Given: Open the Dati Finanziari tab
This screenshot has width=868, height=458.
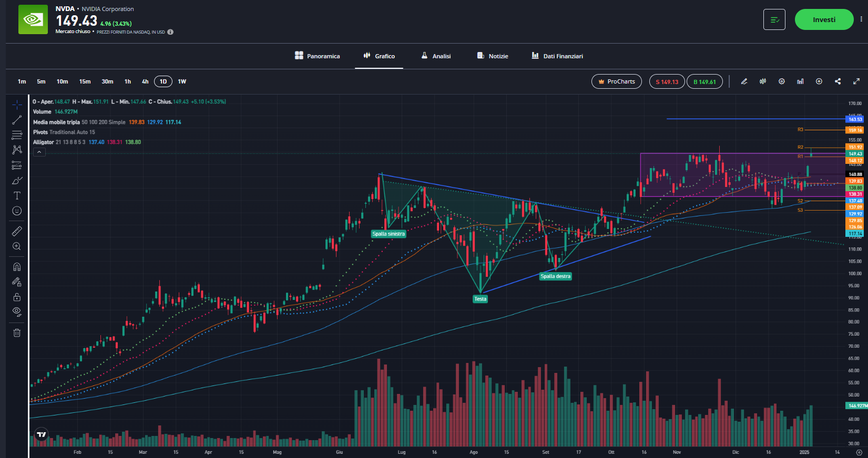Looking at the screenshot, I should [x=557, y=56].
